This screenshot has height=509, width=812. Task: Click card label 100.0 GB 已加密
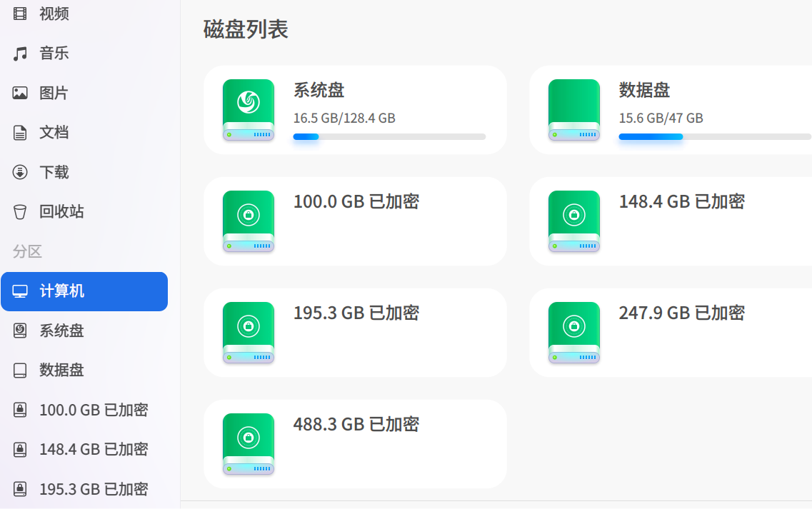pos(356,202)
